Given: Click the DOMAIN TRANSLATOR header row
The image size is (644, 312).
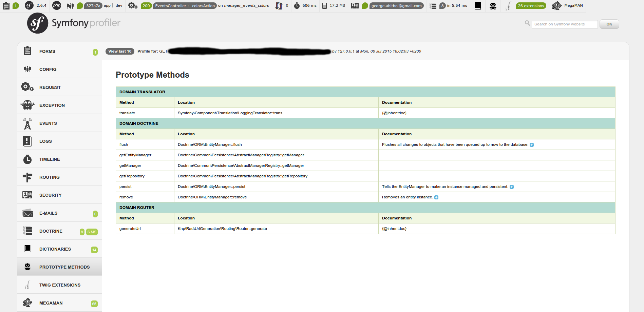Looking at the screenshot, I should click(x=365, y=92).
